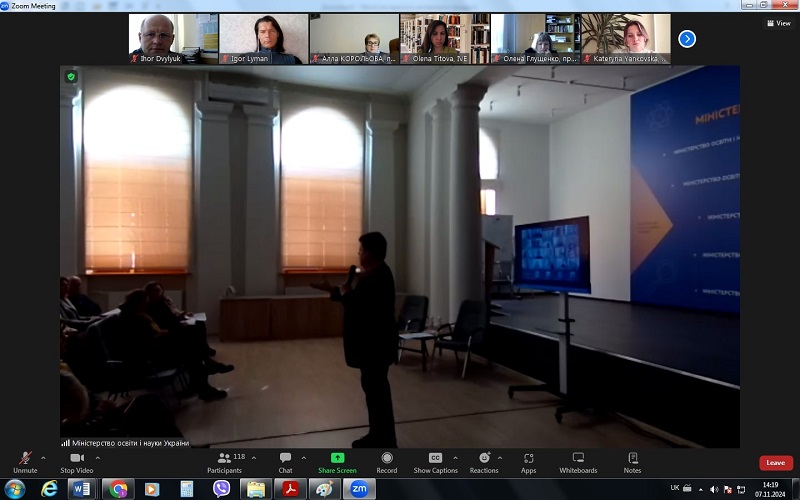
Task: Click the green Share Screen icon
Action: coord(337,458)
